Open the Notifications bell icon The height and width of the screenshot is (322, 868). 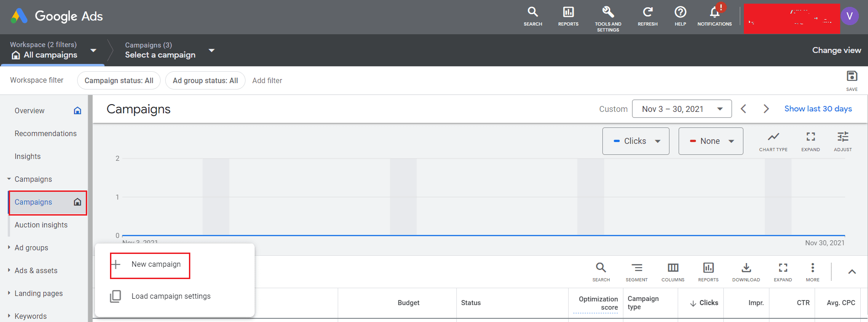[x=715, y=12]
